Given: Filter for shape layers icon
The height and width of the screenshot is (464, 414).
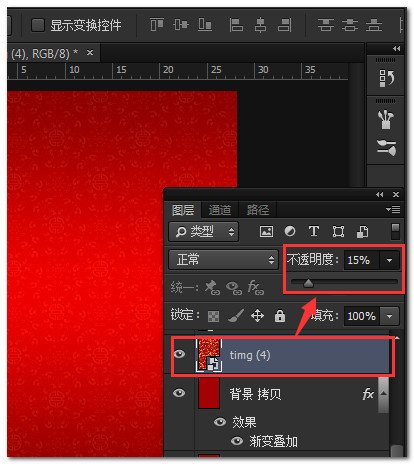Looking at the screenshot, I should point(338,231).
